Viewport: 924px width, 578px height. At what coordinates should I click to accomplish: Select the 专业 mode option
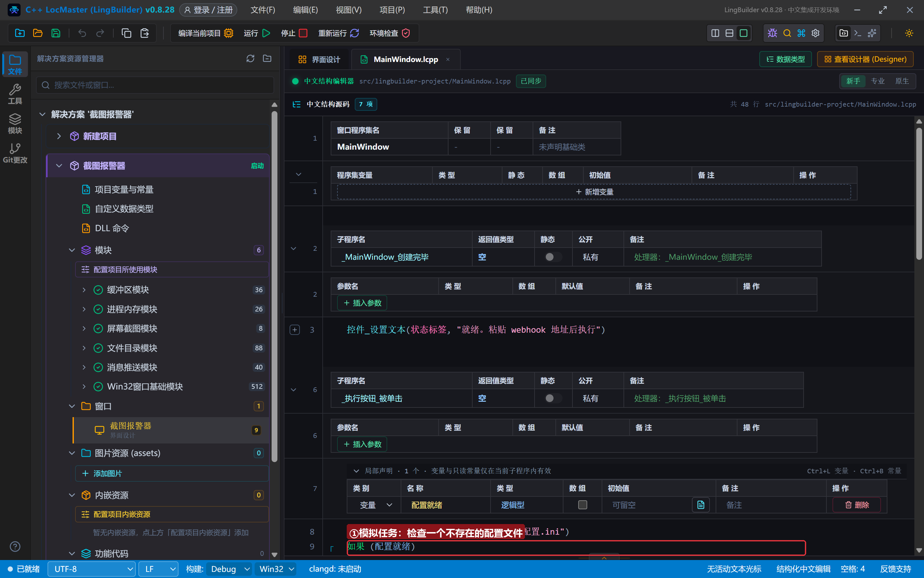(877, 81)
